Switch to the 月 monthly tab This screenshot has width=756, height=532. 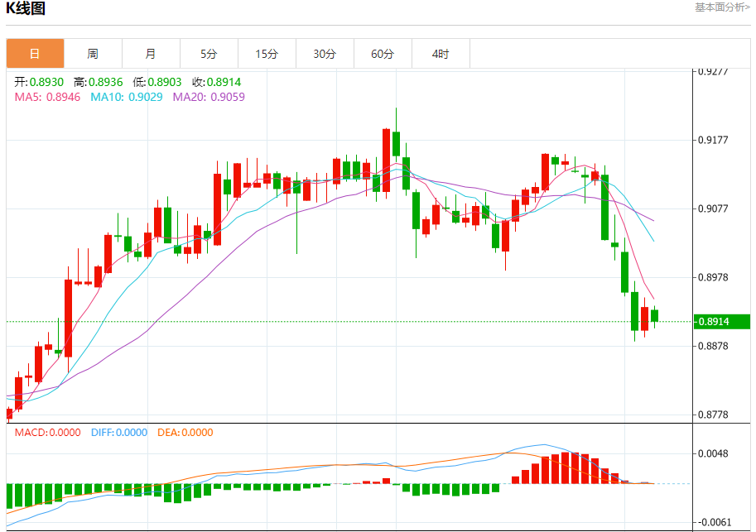[151, 54]
